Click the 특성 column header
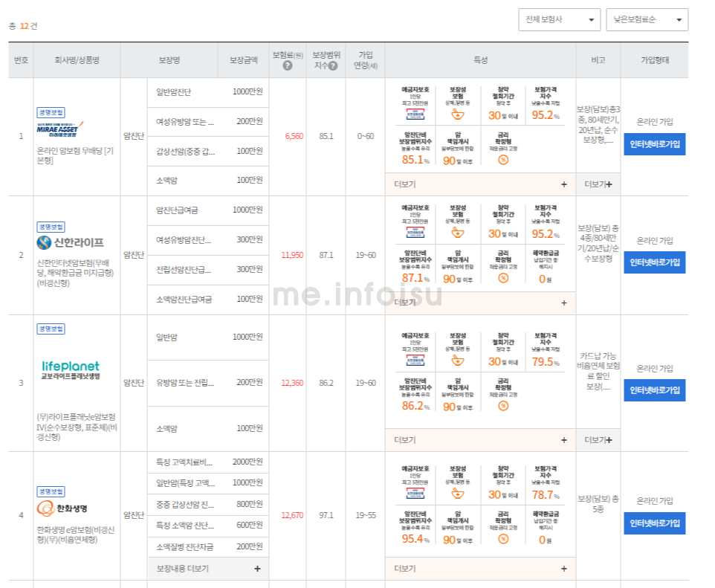Image resolution: width=715 pixels, height=588 pixels. tap(481, 60)
